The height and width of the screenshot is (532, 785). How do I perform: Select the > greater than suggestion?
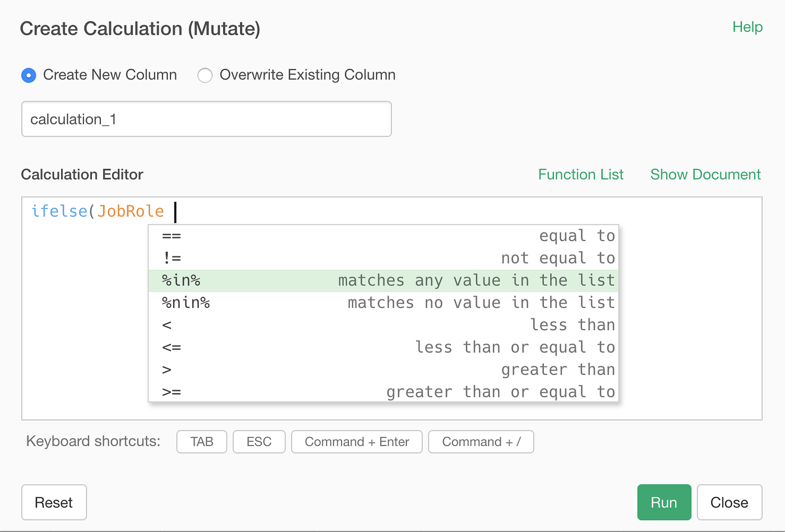[383, 369]
